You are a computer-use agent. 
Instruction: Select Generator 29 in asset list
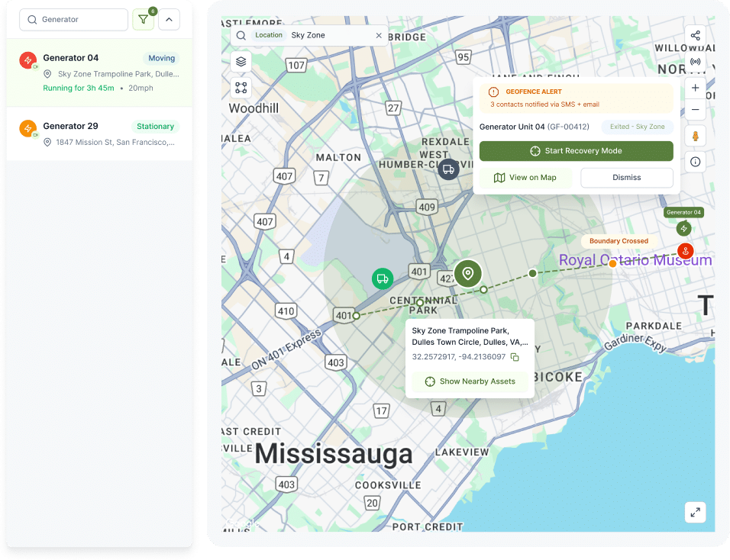[x=99, y=134]
